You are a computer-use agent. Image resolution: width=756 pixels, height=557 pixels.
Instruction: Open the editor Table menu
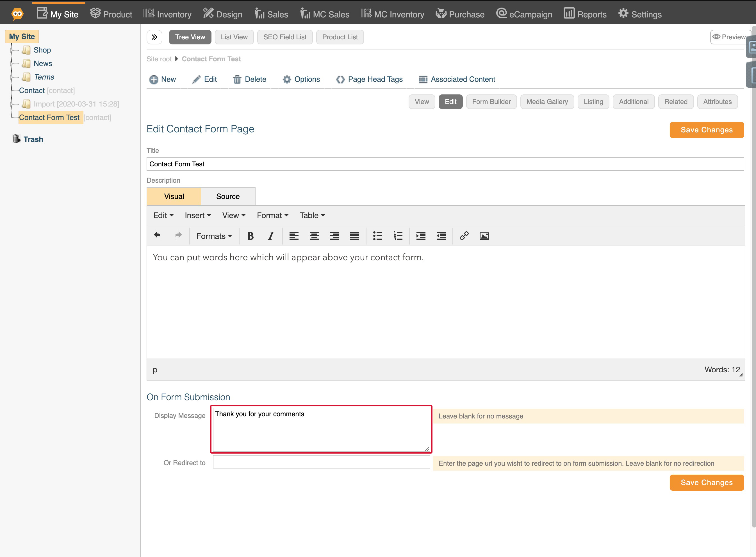[x=312, y=216]
